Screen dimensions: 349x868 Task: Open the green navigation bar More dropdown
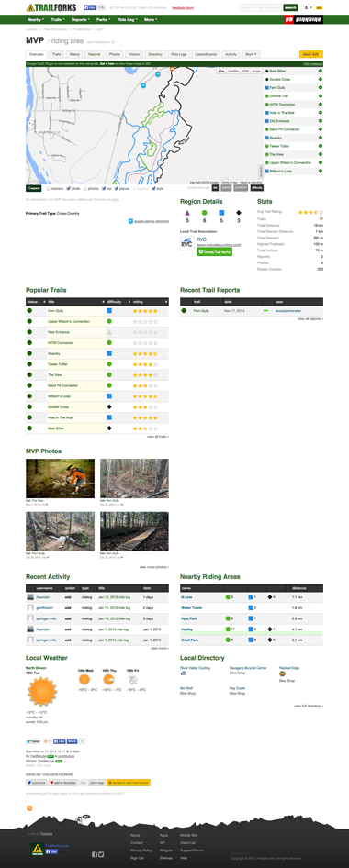point(151,19)
